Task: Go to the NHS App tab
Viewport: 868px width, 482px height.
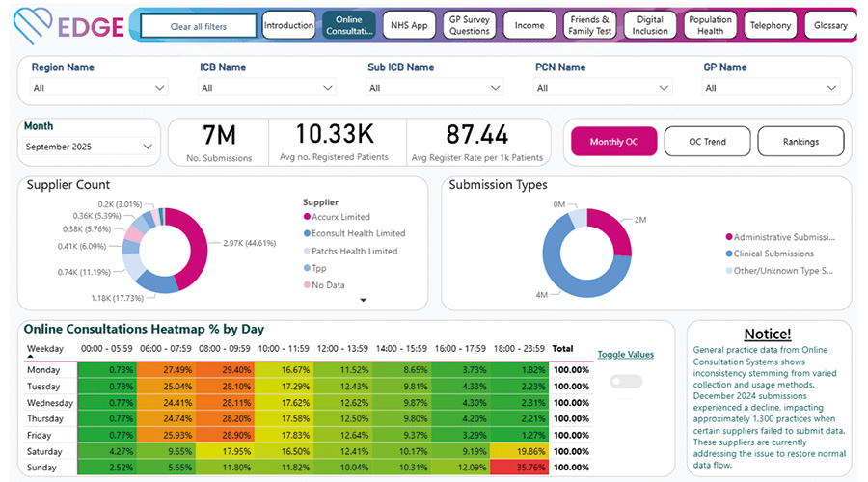Action: [409, 25]
